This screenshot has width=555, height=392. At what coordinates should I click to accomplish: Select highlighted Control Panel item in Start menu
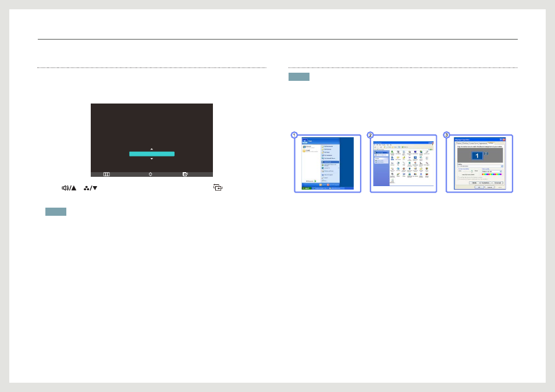[x=330, y=162]
